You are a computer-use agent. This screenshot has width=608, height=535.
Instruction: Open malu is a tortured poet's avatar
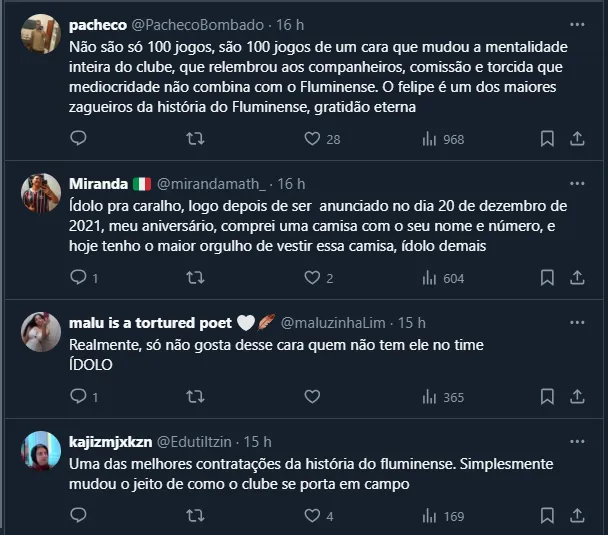point(41,332)
